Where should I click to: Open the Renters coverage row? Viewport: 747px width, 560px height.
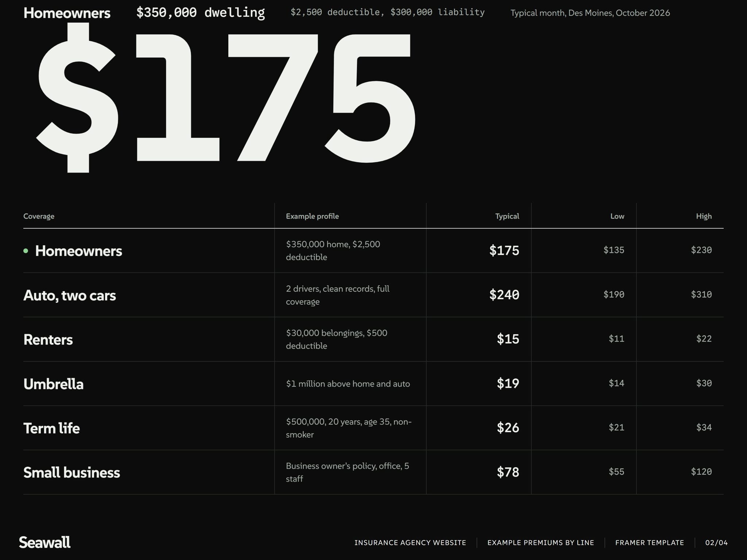pyautogui.click(x=373, y=339)
